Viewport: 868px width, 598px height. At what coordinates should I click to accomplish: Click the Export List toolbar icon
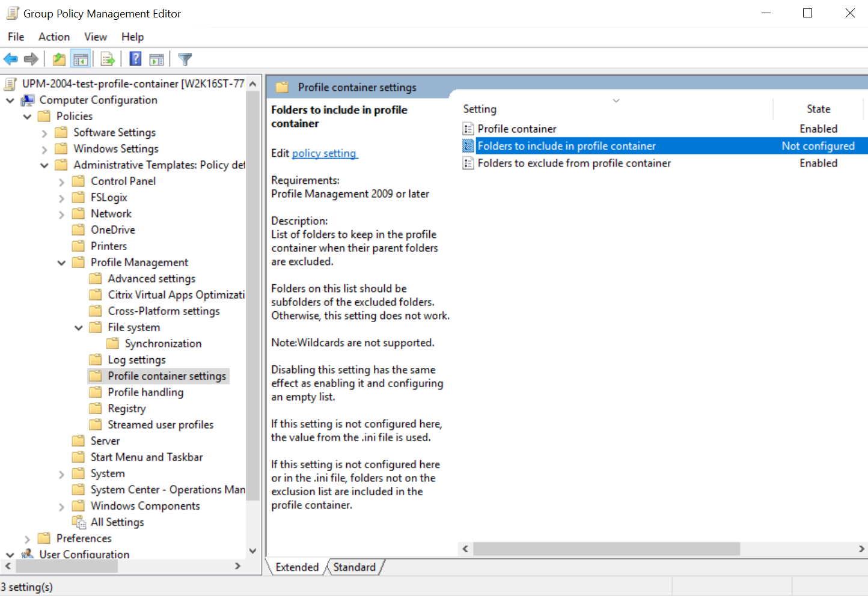point(108,59)
